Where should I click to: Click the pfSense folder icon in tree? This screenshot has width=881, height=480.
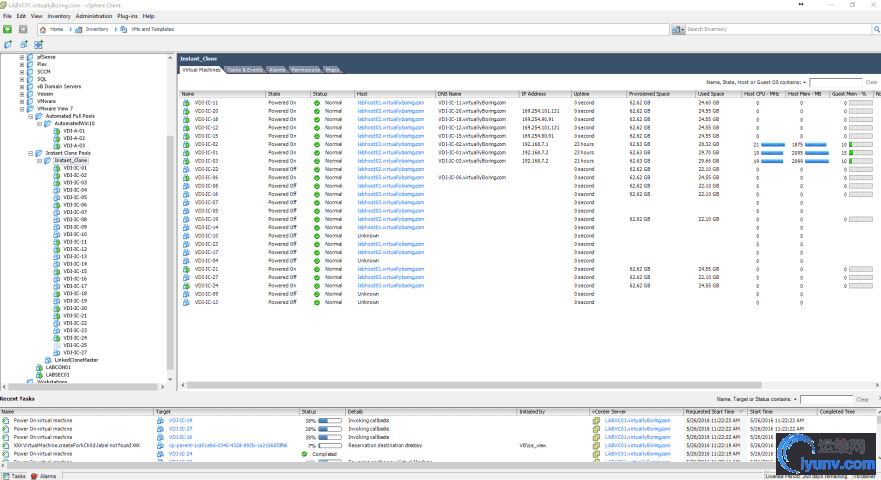click(x=30, y=57)
